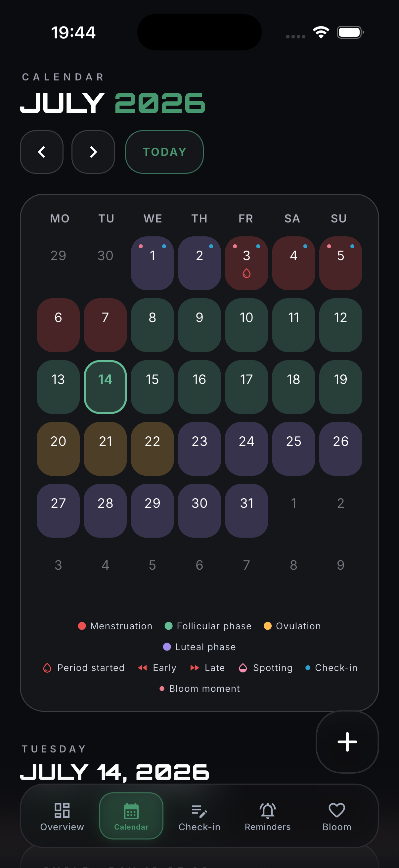
Task: Select July 1 luteal day cell
Action: pos(153,263)
